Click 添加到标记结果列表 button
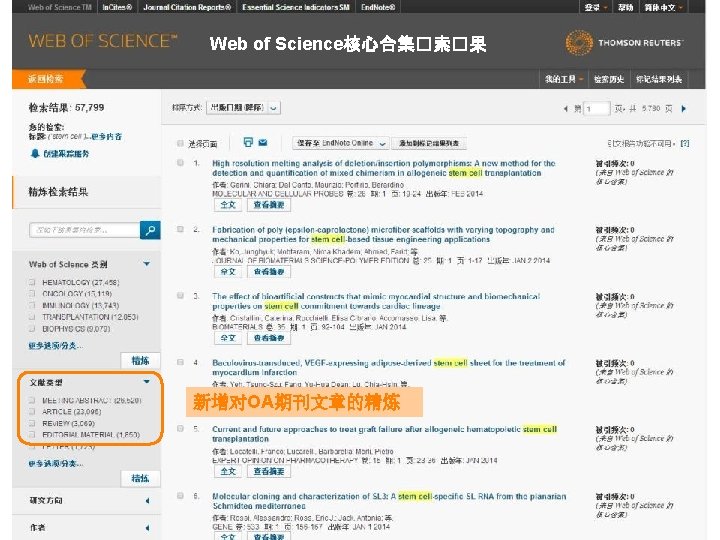This screenshot has width=720, height=540. click(x=429, y=143)
